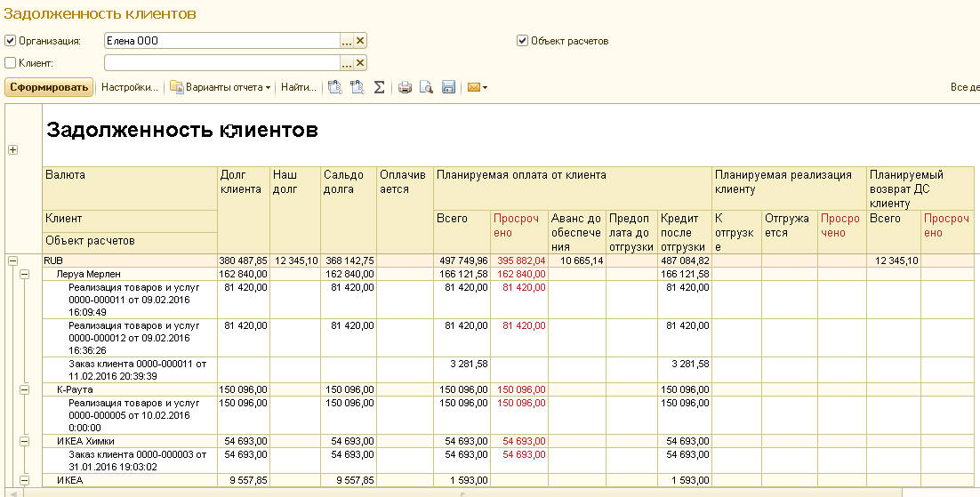The image size is (980, 497).
Task: Print the report with printer icon
Action: (405, 87)
